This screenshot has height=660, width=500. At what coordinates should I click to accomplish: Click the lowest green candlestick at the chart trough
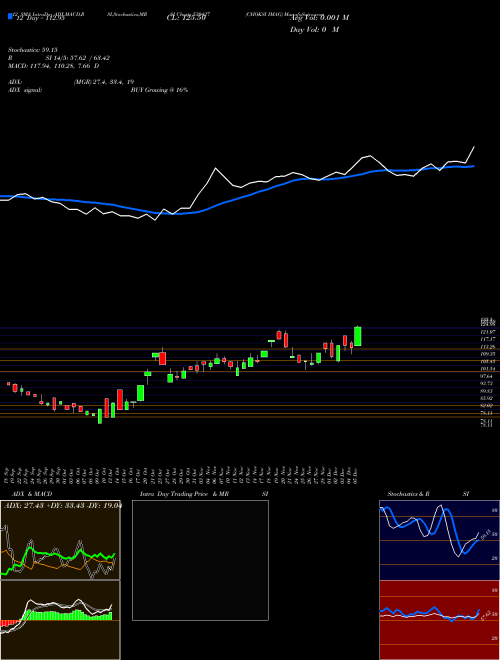point(100,416)
